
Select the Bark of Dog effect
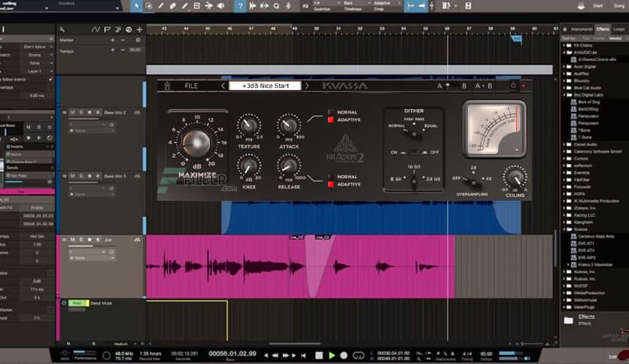[589, 102]
